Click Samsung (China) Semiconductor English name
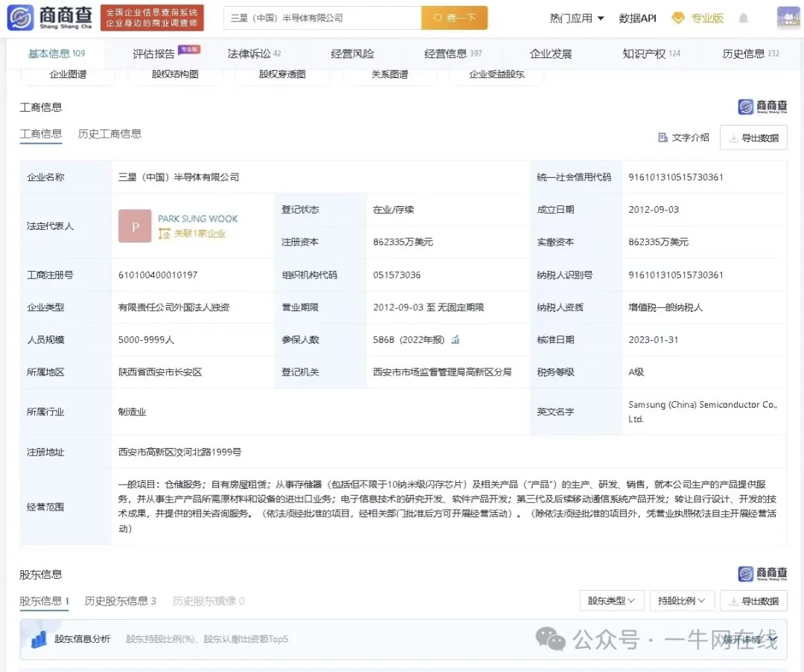The image size is (804, 672). (x=703, y=412)
